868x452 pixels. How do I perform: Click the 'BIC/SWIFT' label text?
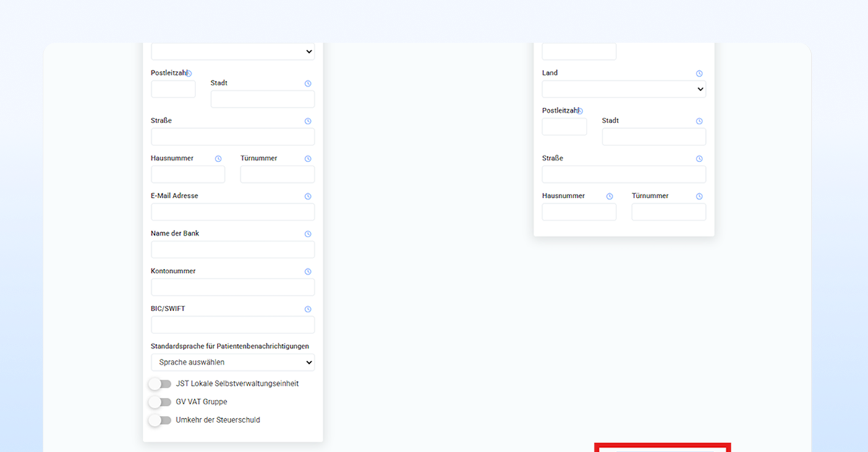(x=168, y=309)
